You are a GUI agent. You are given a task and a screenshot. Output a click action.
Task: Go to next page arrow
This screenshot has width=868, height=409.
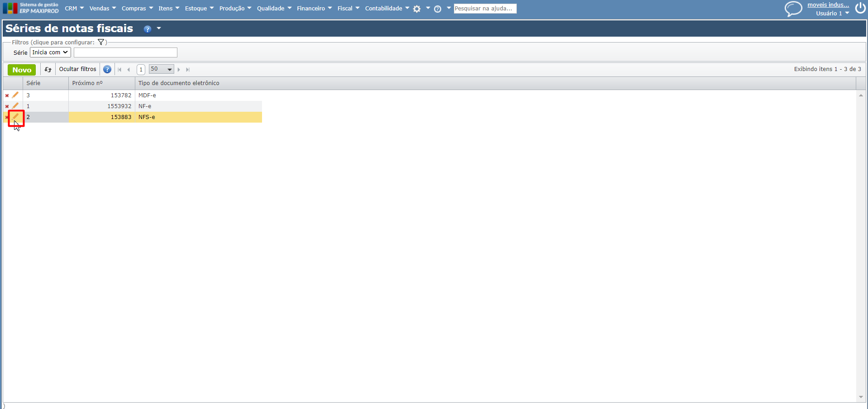pos(179,70)
